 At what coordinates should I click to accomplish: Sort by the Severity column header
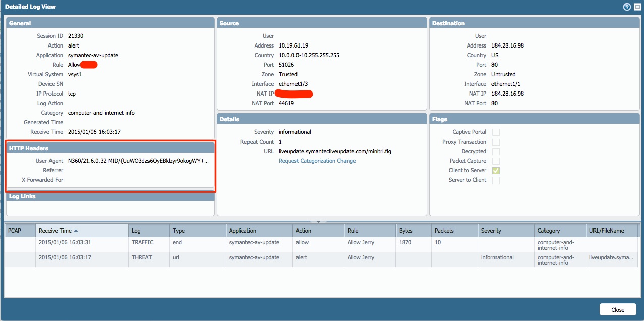pos(491,231)
